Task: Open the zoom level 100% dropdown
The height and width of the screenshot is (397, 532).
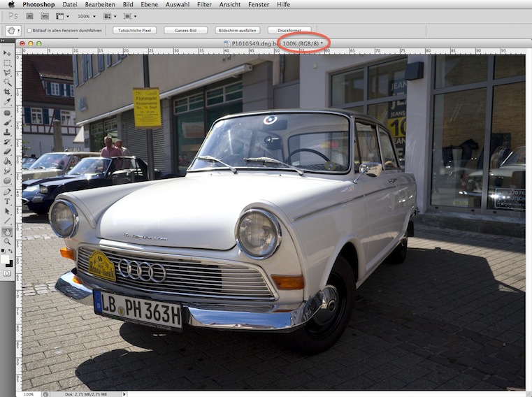Action: pos(87,15)
